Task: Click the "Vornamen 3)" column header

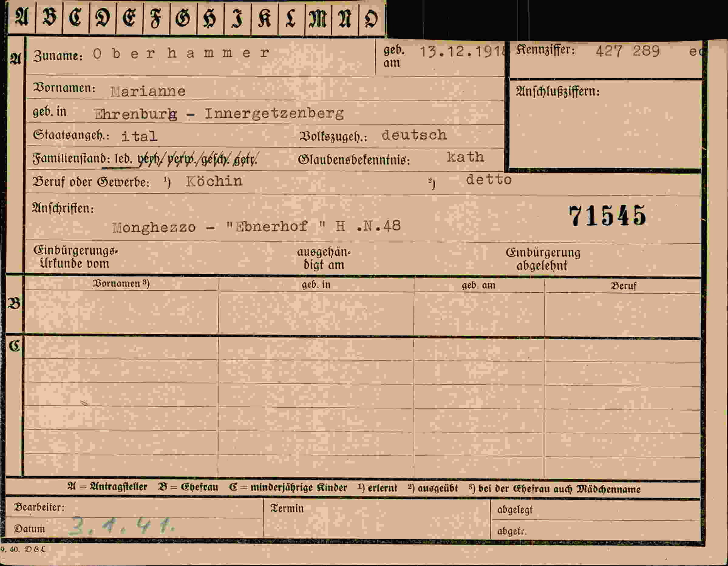Action: tap(121, 284)
